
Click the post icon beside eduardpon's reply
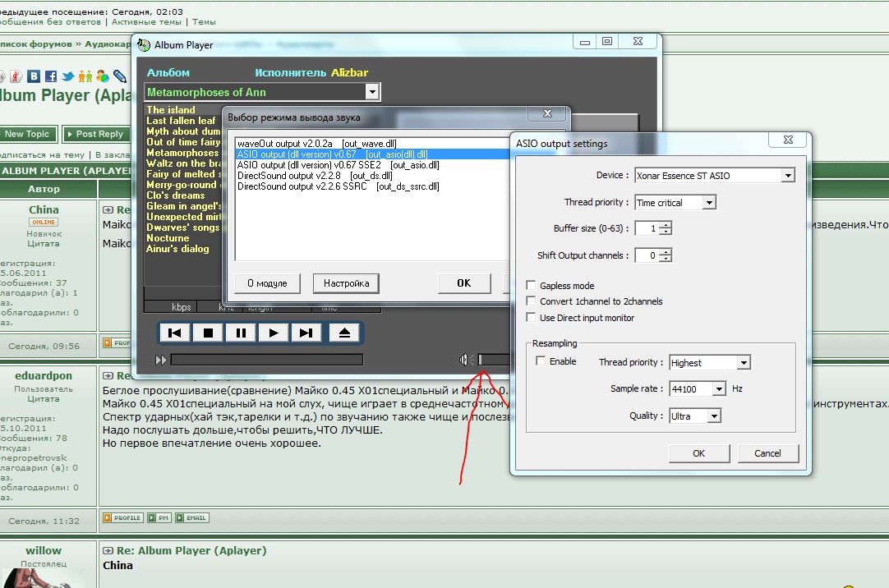[108, 375]
